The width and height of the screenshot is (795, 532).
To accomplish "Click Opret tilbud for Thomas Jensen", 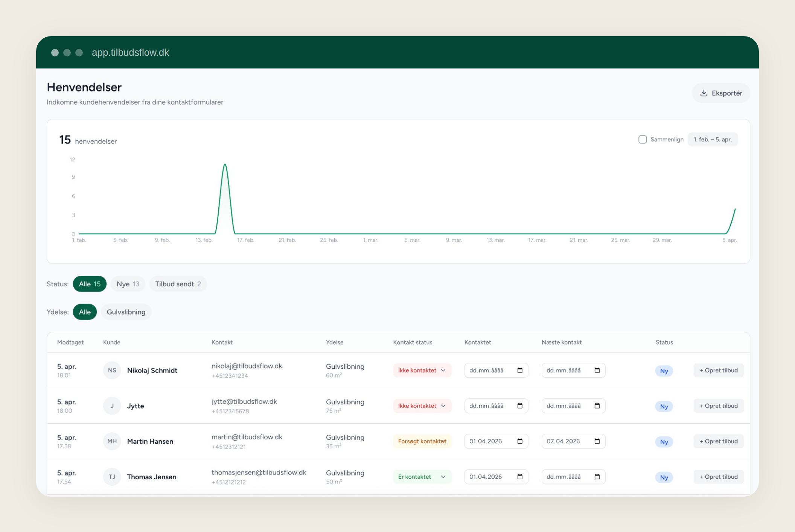I will [719, 477].
